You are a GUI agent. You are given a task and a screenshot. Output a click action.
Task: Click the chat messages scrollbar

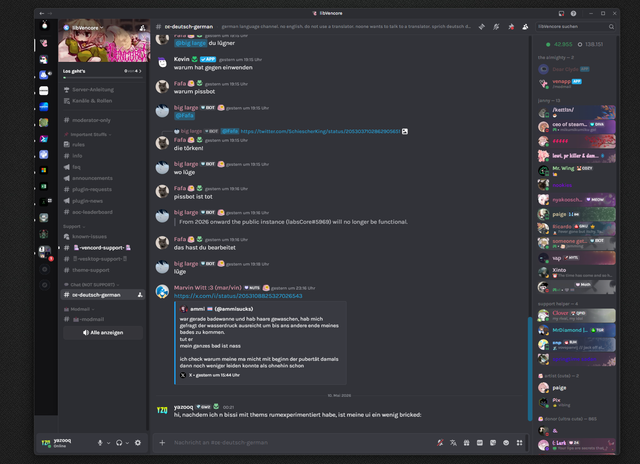(x=530, y=368)
